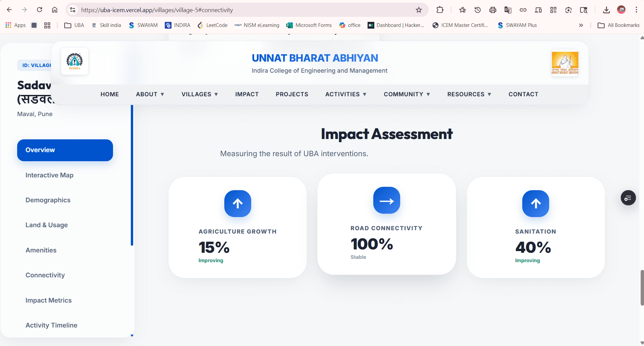This screenshot has width=644, height=346.
Task: Click the sidebar blue scroll indicator
Action: click(132, 175)
